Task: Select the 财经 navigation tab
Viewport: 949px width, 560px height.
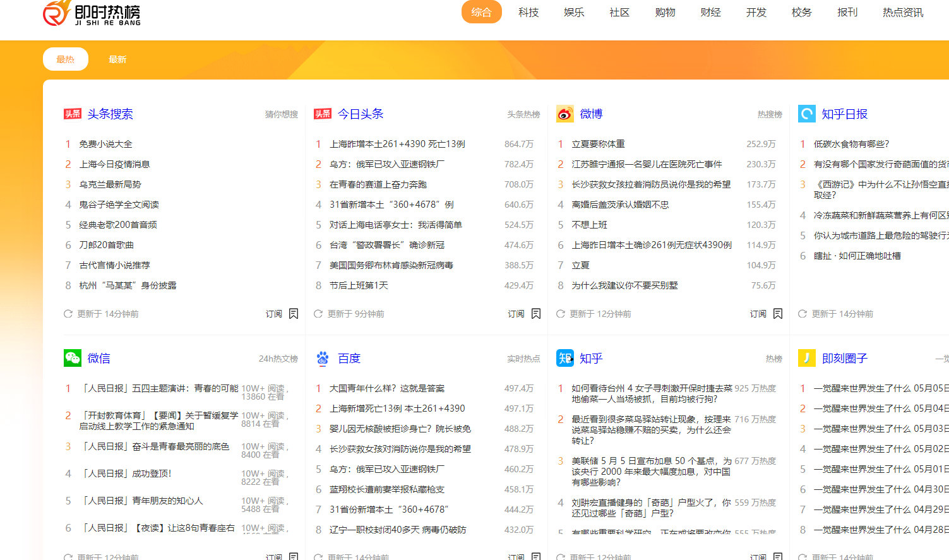Action: [x=710, y=12]
